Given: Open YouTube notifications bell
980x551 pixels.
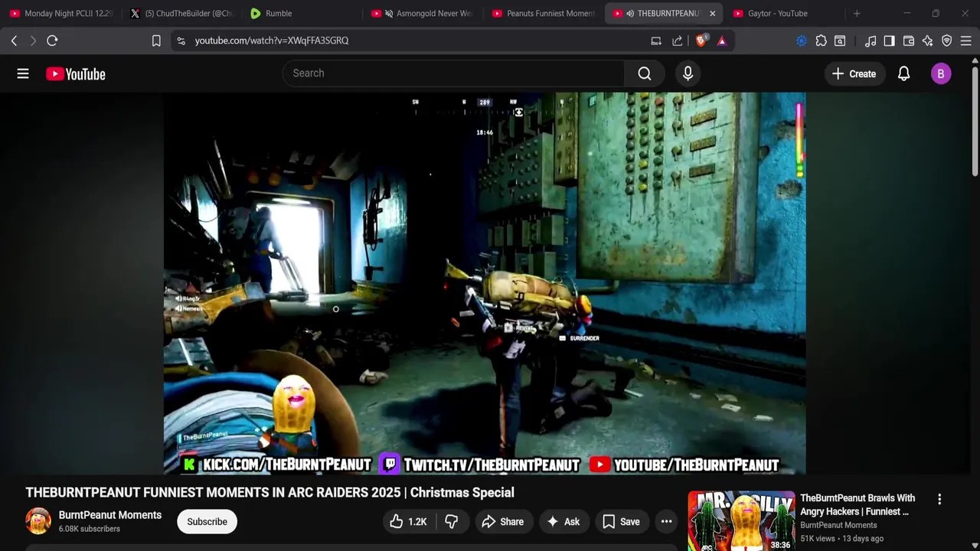Looking at the screenshot, I should (903, 73).
